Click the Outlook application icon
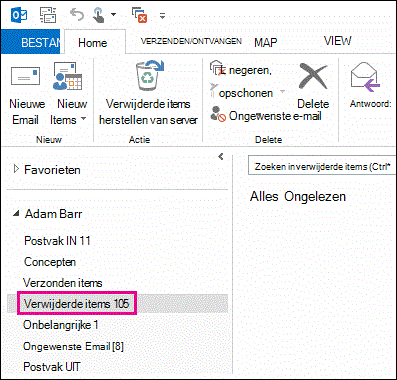Screen dimensions: 397x380 pyautogui.click(x=19, y=15)
